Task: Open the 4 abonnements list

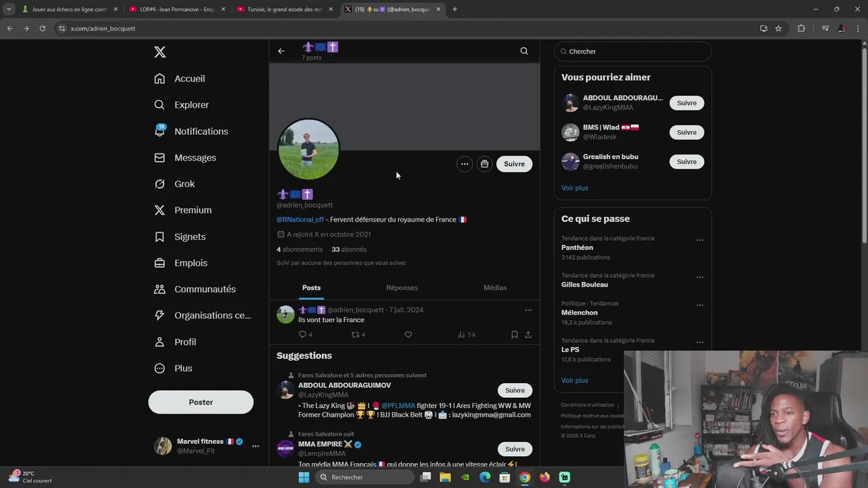Action: 300,249
